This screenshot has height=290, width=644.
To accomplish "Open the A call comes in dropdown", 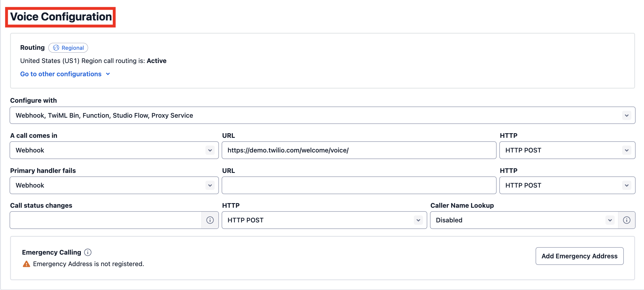I will (114, 150).
